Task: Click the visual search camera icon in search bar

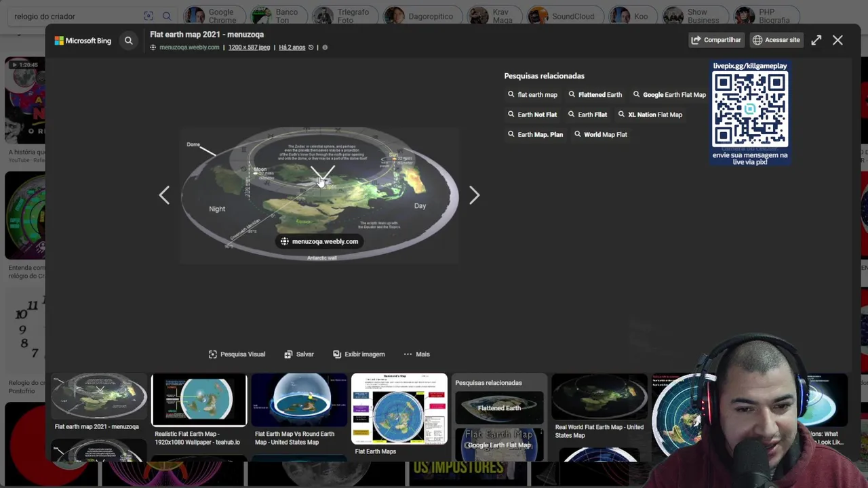Action: click(149, 16)
